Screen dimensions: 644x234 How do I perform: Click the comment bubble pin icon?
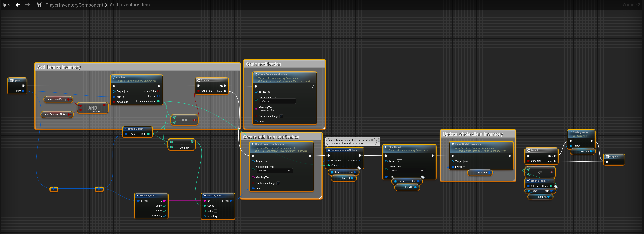378,139
